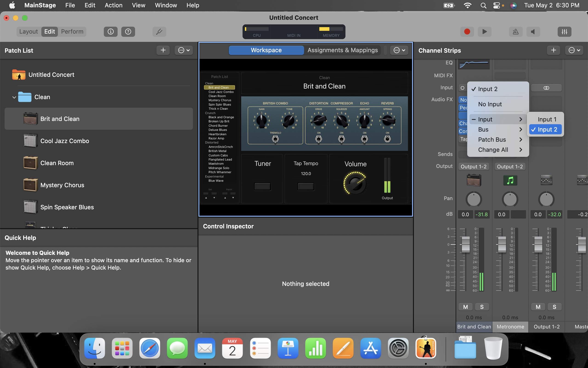Expand the Bus submenu
The width and height of the screenshot is (588, 368).
[x=498, y=129]
